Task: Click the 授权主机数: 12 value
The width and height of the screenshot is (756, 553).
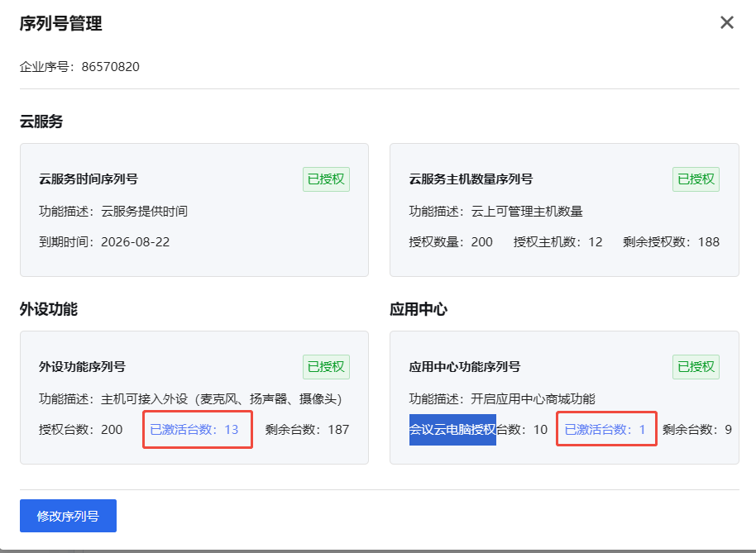Action: (557, 242)
